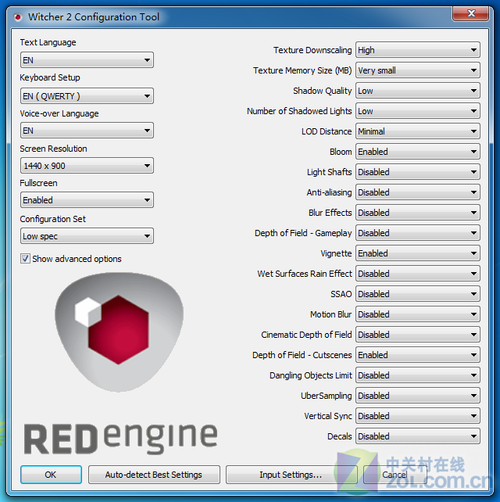Open the Bloom dropdown

418,152
